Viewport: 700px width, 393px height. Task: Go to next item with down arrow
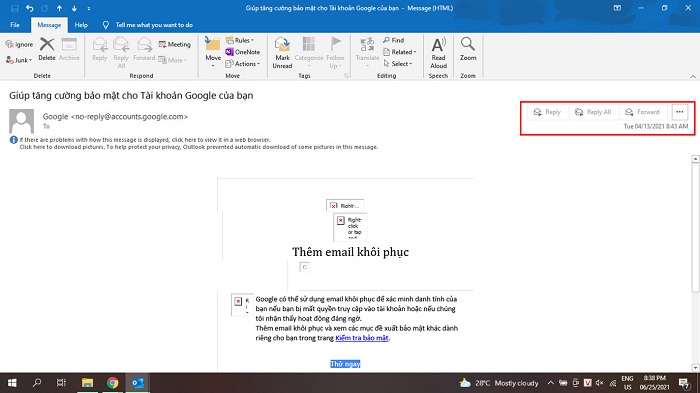pos(74,8)
